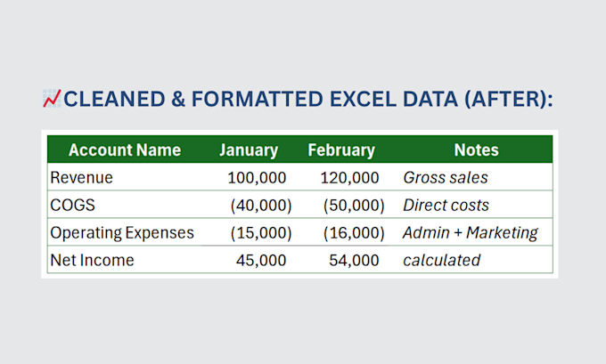
Task: Select January Revenue value 100,000
Action: 257,178
